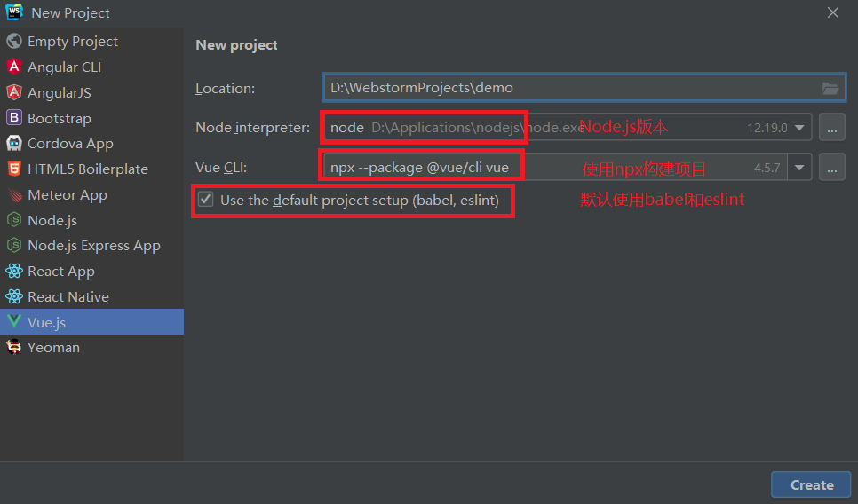
Task: Pick React App template
Action: [x=92, y=272]
